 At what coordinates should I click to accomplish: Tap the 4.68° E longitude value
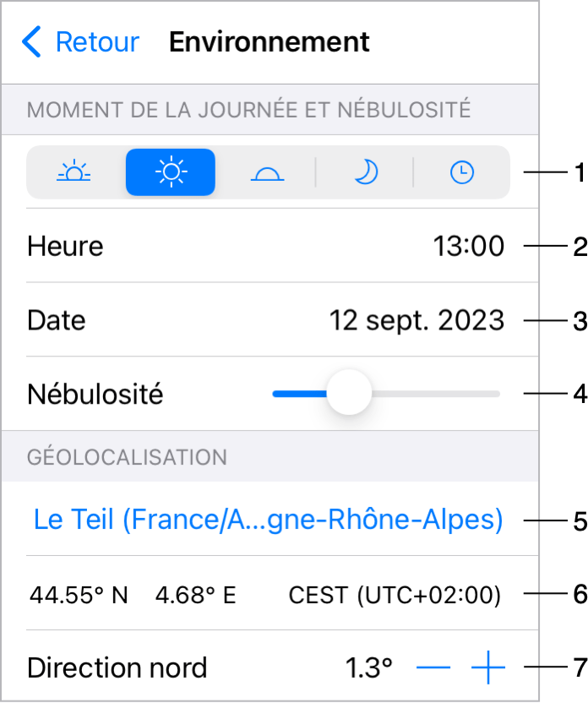coord(196,596)
